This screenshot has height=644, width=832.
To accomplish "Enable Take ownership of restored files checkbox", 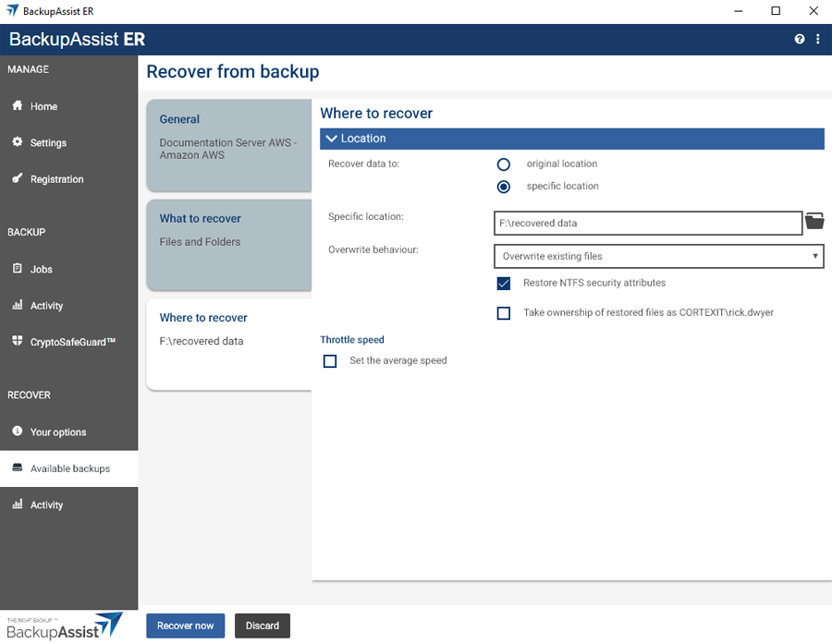I will (x=504, y=313).
